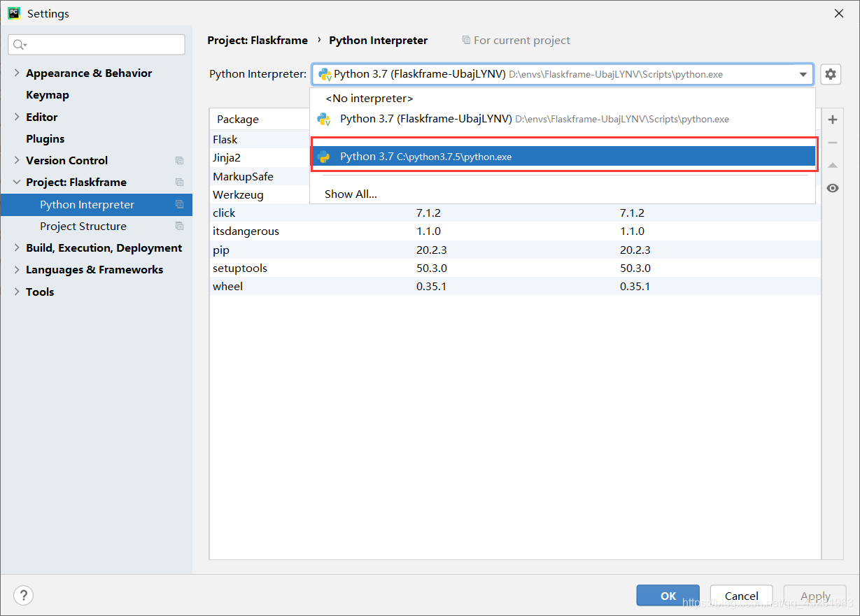The width and height of the screenshot is (860, 616).
Task: Select the MarkupSafe package row
Action: (260, 176)
